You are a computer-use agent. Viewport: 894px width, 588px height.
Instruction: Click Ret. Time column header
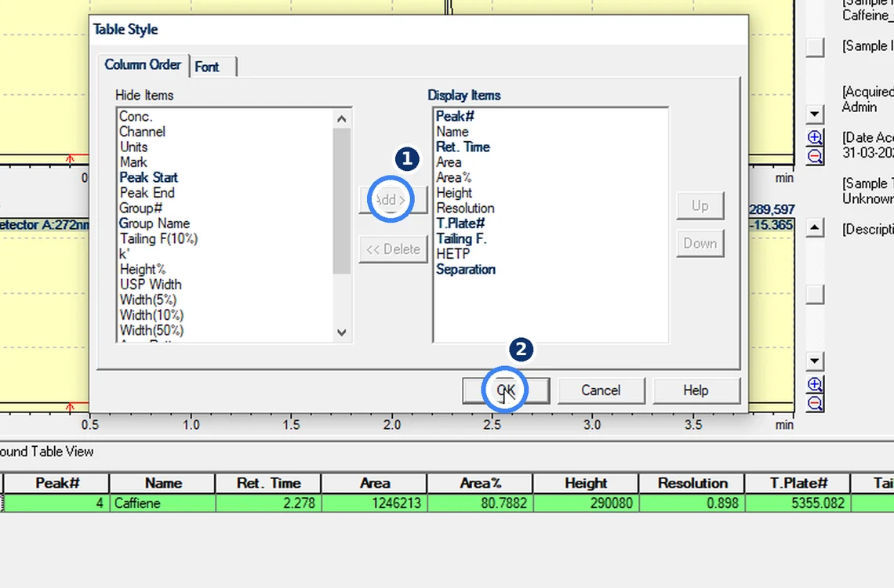[268, 483]
